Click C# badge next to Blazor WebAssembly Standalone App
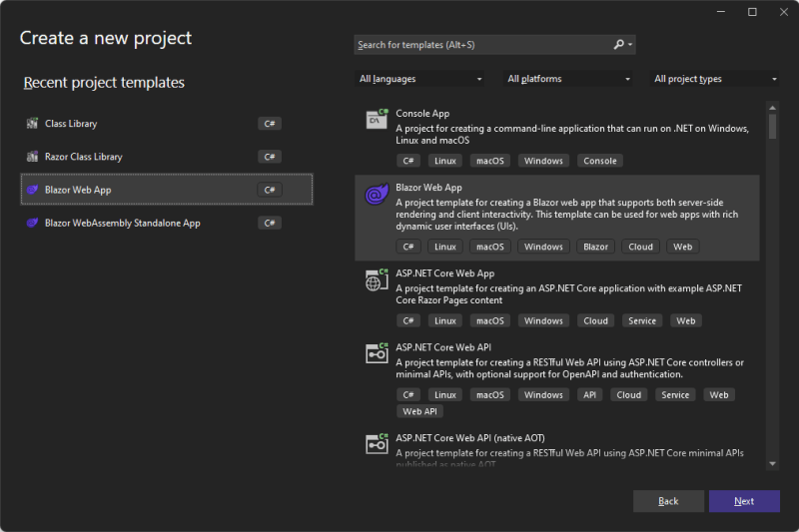 coord(270,223)
